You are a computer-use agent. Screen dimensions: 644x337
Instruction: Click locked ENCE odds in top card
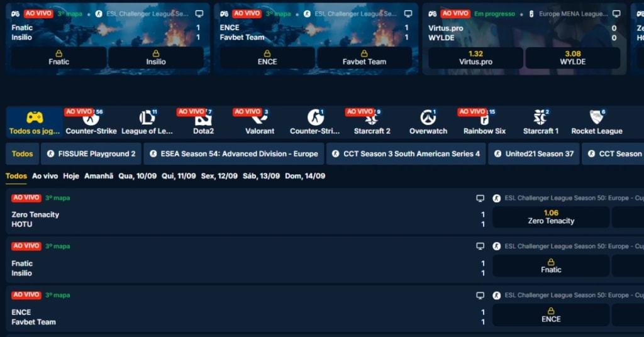click(x=267, y=57)
